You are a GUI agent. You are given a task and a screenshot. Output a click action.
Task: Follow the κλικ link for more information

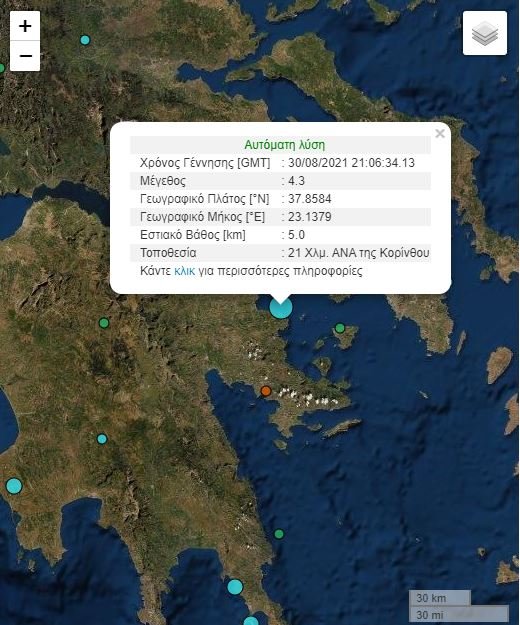(184, 271)
